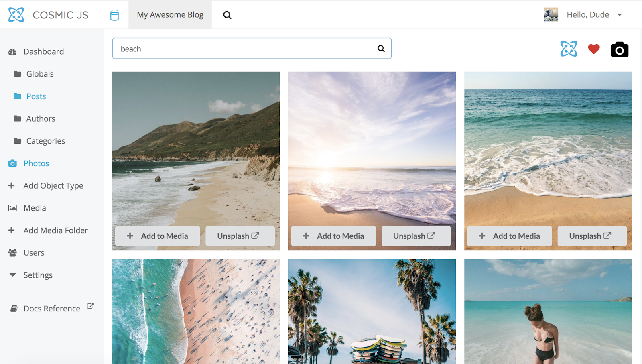Viewport: 642px width, 364px height.
Task: Click the Photos camera sidebar icon
Action: point(12,163)
